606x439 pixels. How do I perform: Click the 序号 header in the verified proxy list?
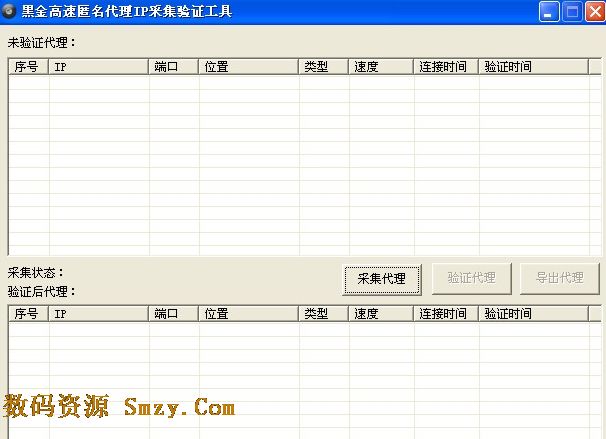pyautogui.click(x=29, y=314)
